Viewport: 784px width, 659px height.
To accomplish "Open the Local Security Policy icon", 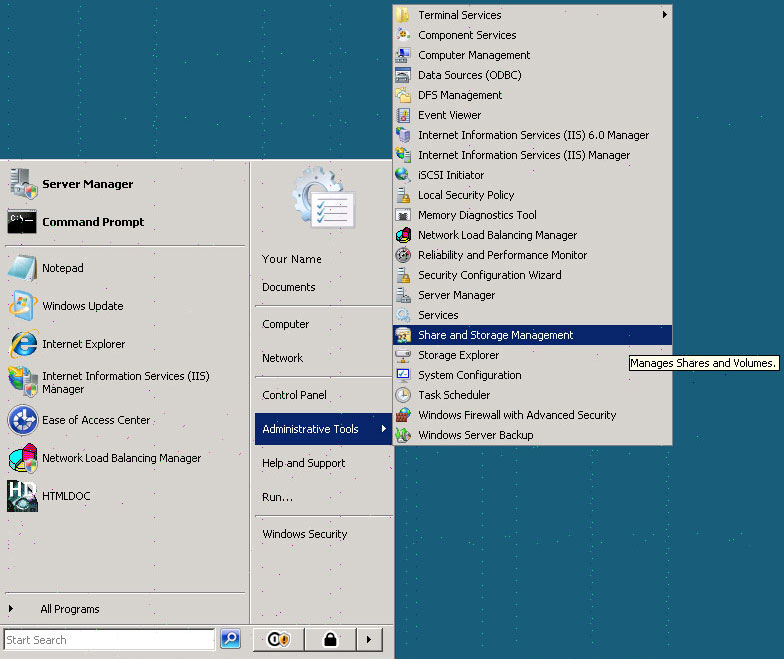I will pyautogui.click(x=403, y=195).
